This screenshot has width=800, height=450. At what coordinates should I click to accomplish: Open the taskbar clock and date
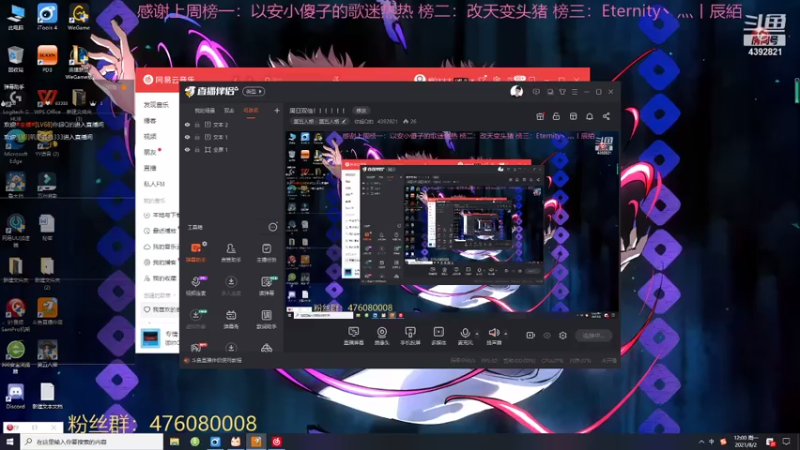745,441
